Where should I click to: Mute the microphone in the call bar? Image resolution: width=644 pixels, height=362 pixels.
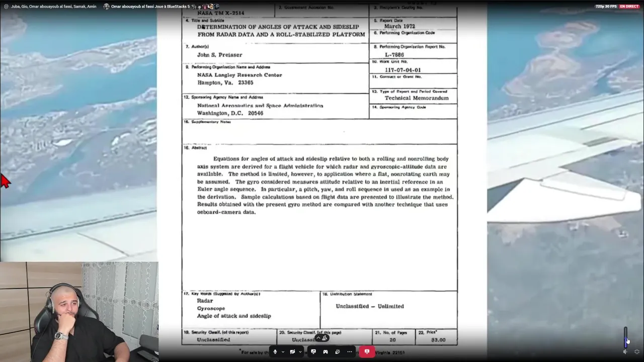(x=275, y=352)
